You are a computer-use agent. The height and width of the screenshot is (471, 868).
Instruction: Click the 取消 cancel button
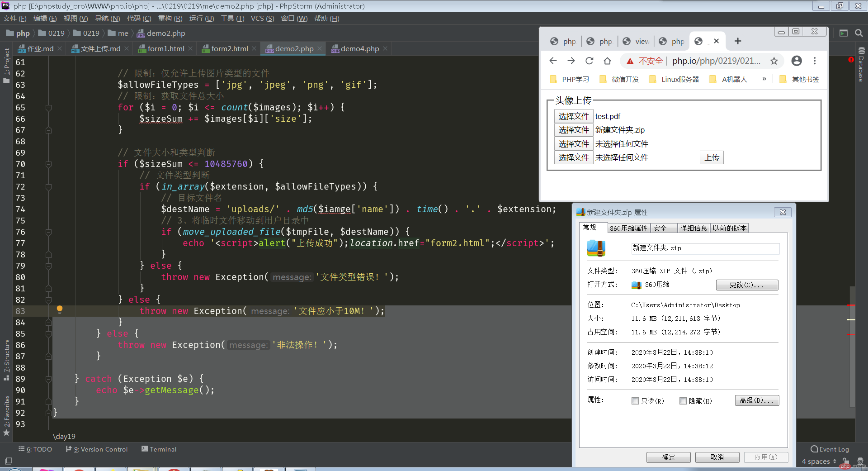717,457
